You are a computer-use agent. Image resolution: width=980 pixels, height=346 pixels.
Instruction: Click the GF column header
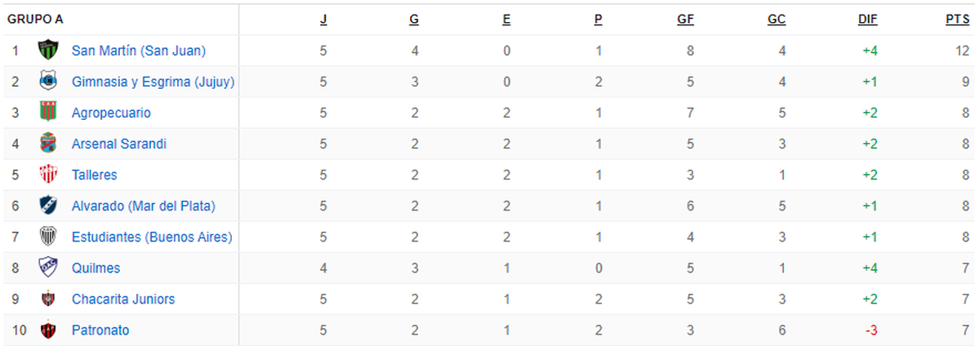(x=686, y=20)
